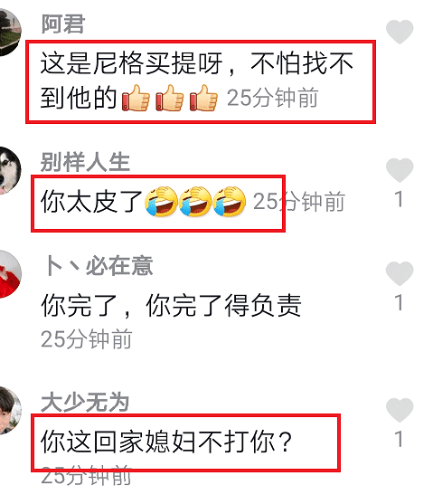
Task: Like 阿君's comment with the heart icon
Action: tap(400, 32)
